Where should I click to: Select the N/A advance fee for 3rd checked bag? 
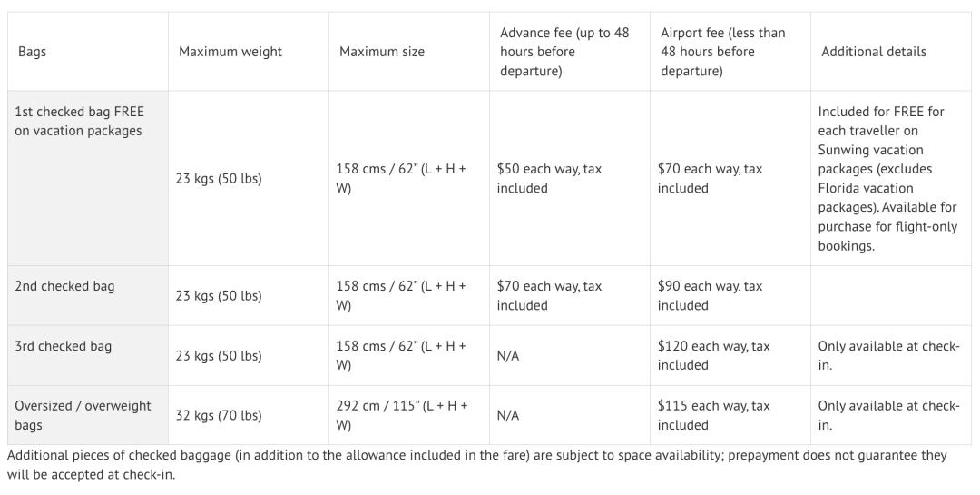pyautogui.click(x=508, y=356)
